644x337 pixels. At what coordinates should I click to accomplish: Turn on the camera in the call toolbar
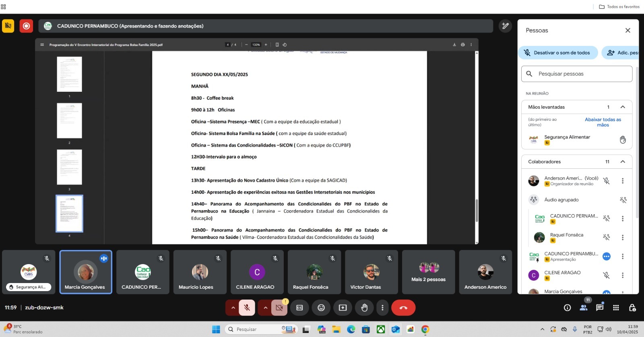[x=279, y=308]
